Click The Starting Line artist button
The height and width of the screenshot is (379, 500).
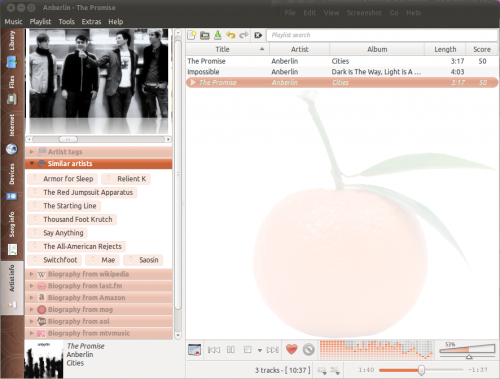tap(64, 206)
